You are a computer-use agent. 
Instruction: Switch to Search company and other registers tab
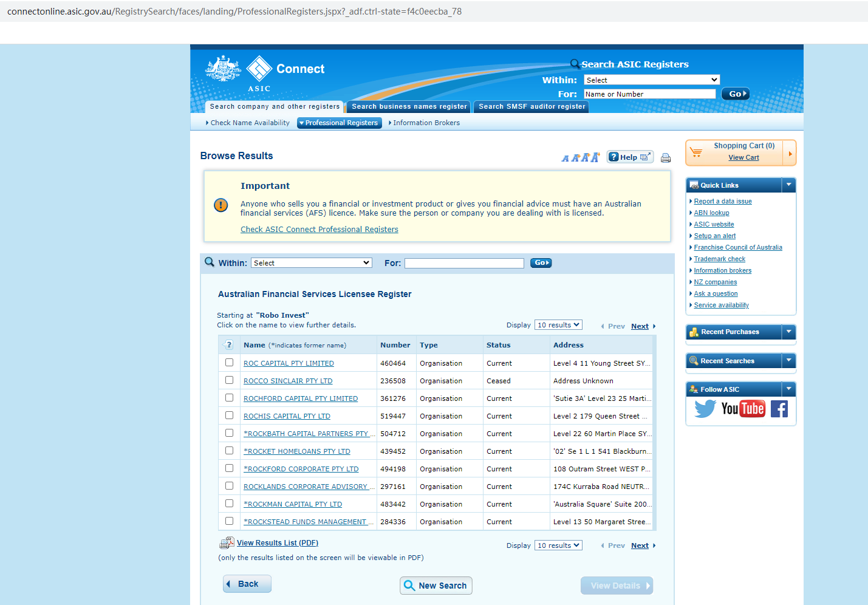tap(275, 107)
